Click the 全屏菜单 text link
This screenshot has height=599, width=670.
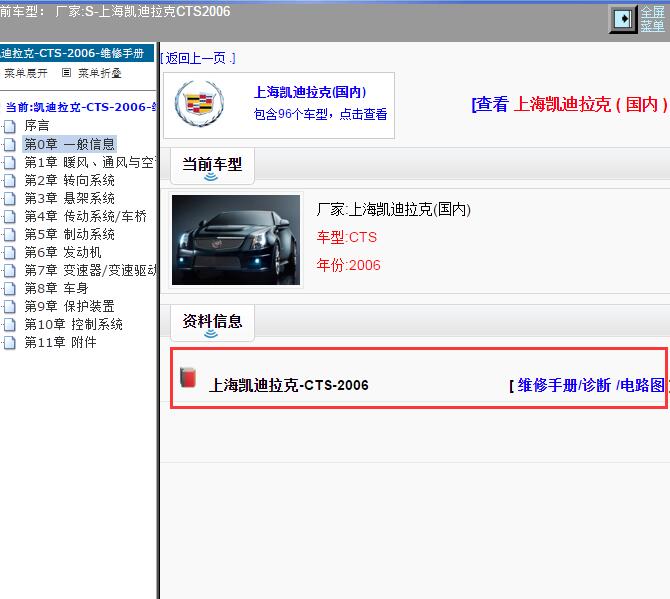click(x=652, y=19)
